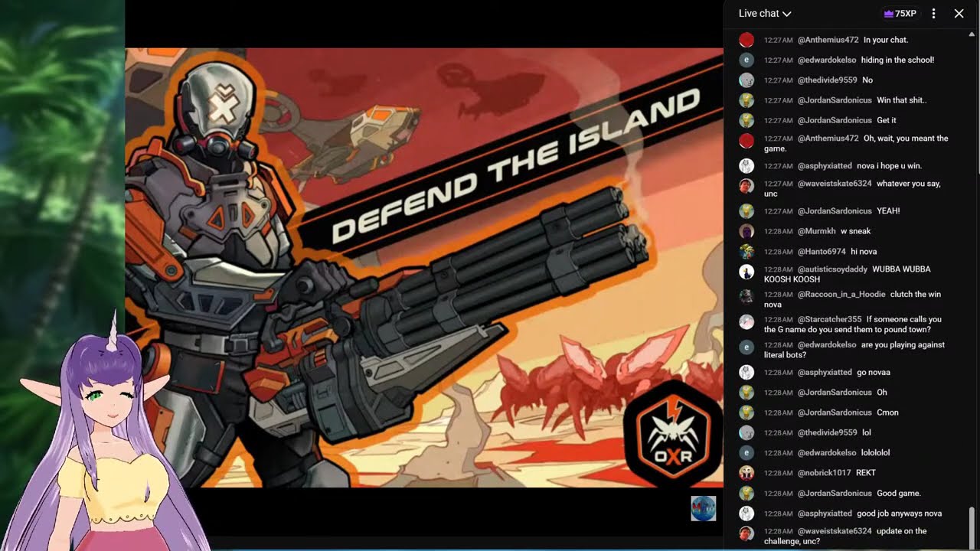Open avatar beside 'nova i hope u win.'
The height and width of the screenshot is (551, 980).
(746, 165)
